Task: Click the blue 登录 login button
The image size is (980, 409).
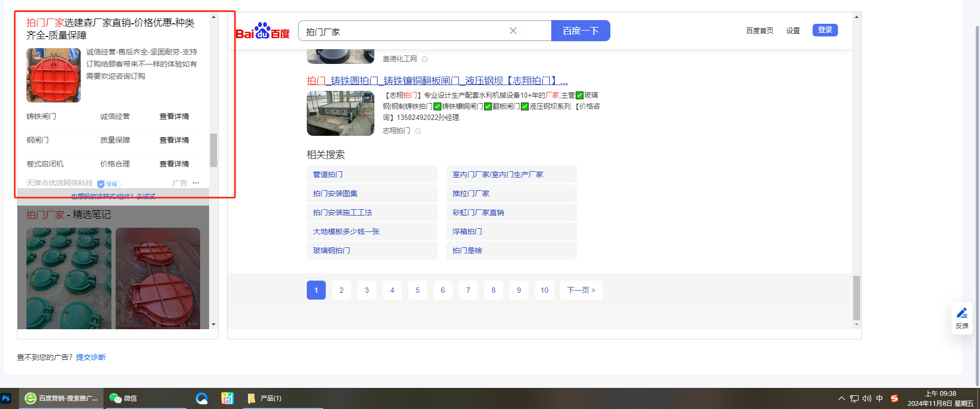Action: [x=825, y=30]
